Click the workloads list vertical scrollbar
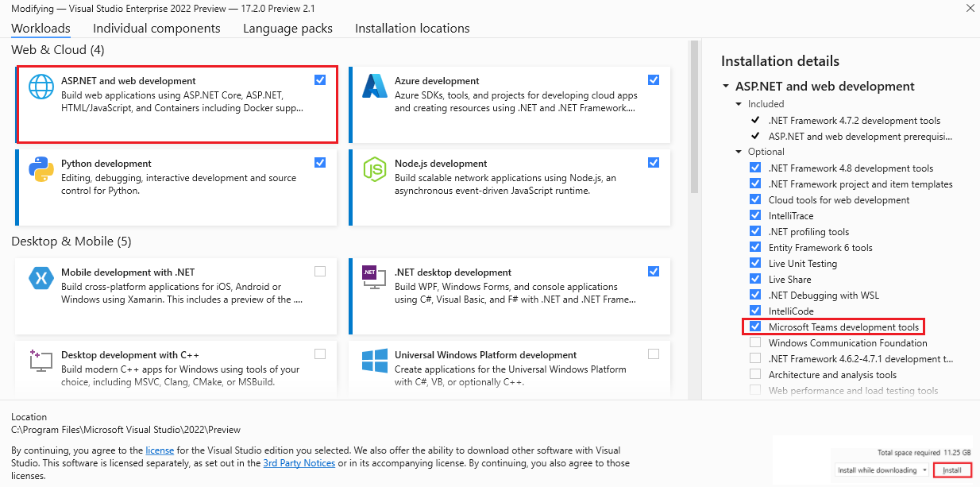Screen dimensions: 980x487 693,117
